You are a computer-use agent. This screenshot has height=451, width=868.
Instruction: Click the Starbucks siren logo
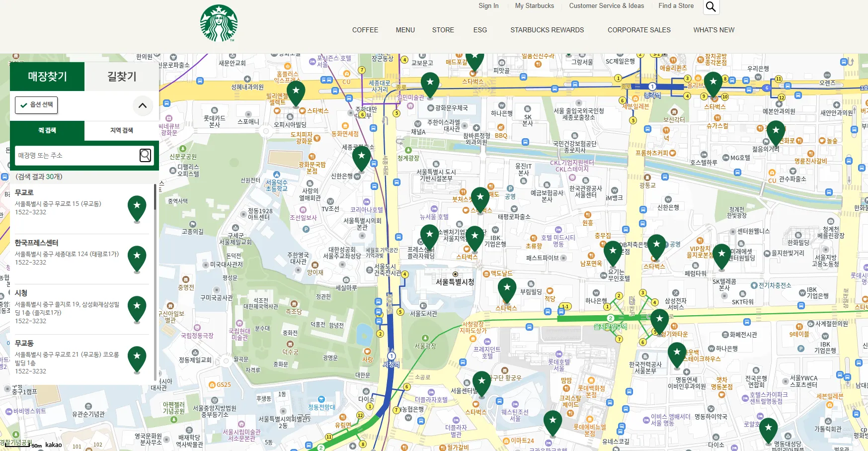[219, 23]
